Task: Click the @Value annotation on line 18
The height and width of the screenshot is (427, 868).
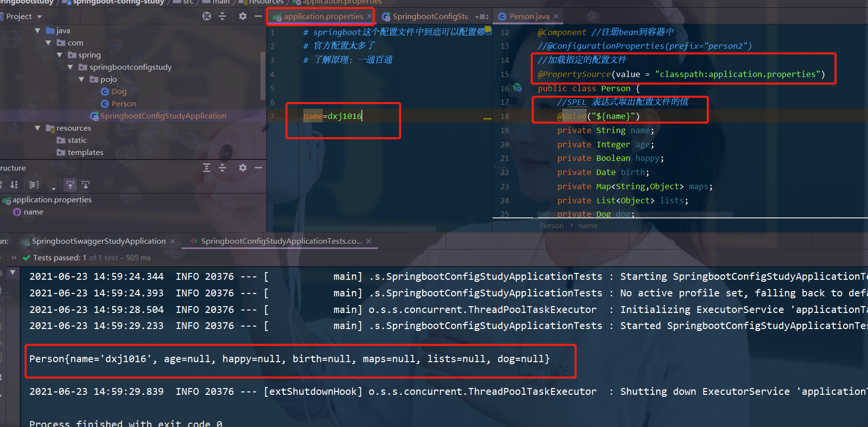Action: (x=572, y=116)
